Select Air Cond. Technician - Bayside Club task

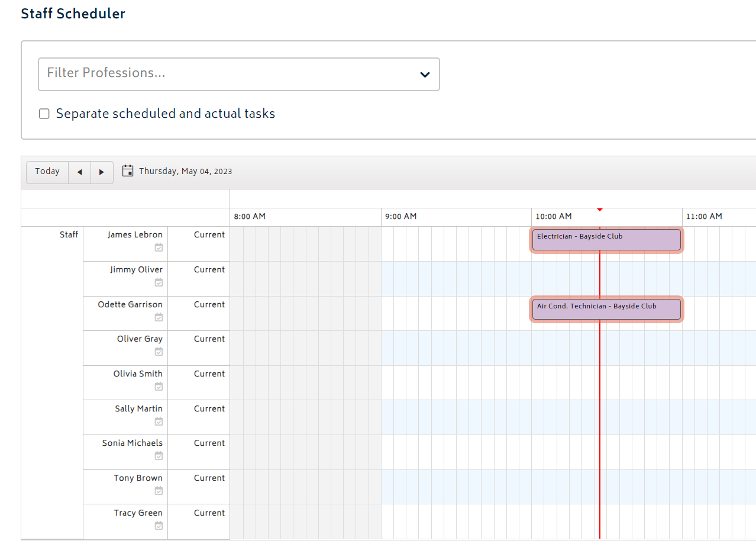click(x=606, y=310)
